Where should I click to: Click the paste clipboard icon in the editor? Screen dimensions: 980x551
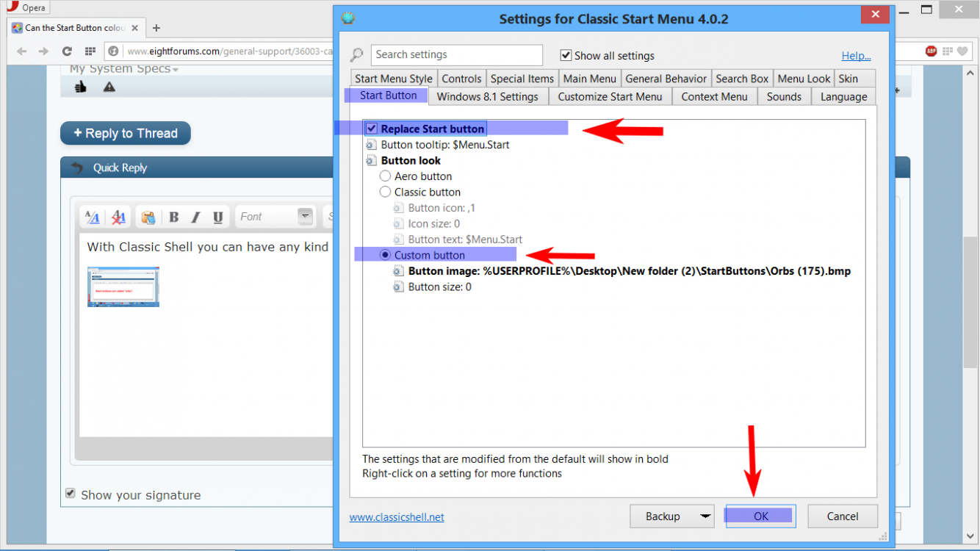pos(148,217)
